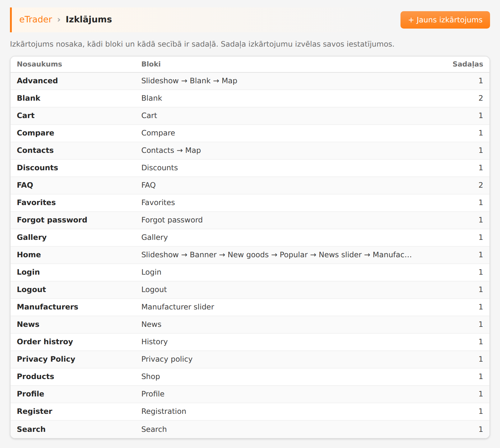This screenshot has height=448, width=500.
Task: Open the Home layout name
Action: pyautogui.click(x=29, y=255)
